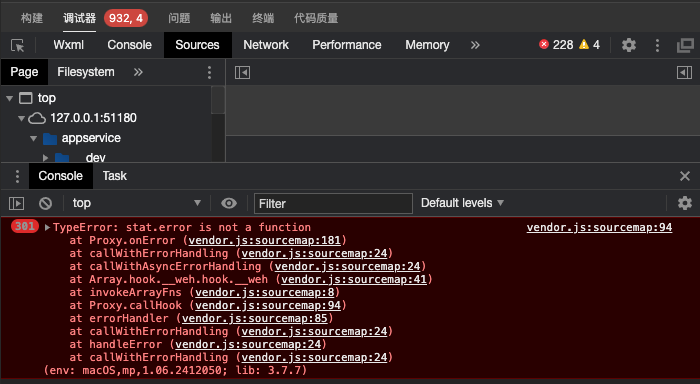700x384 pixels.
Task: Click the 301 repeat count badge
Action: 25,226
